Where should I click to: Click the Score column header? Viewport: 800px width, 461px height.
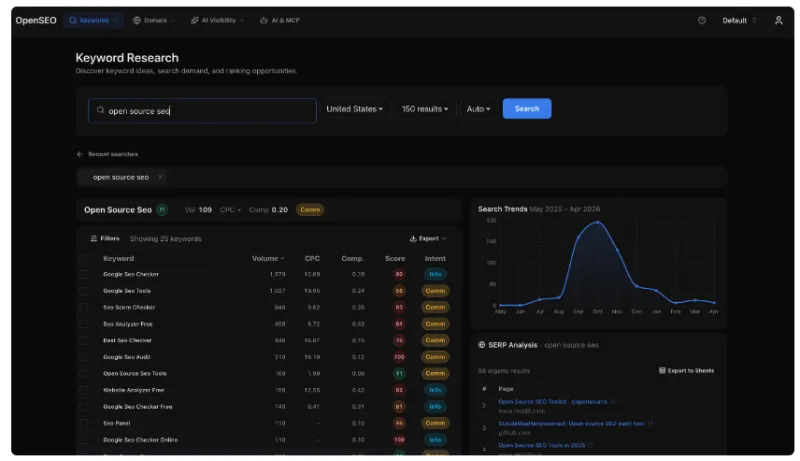[x=395, y=259]
